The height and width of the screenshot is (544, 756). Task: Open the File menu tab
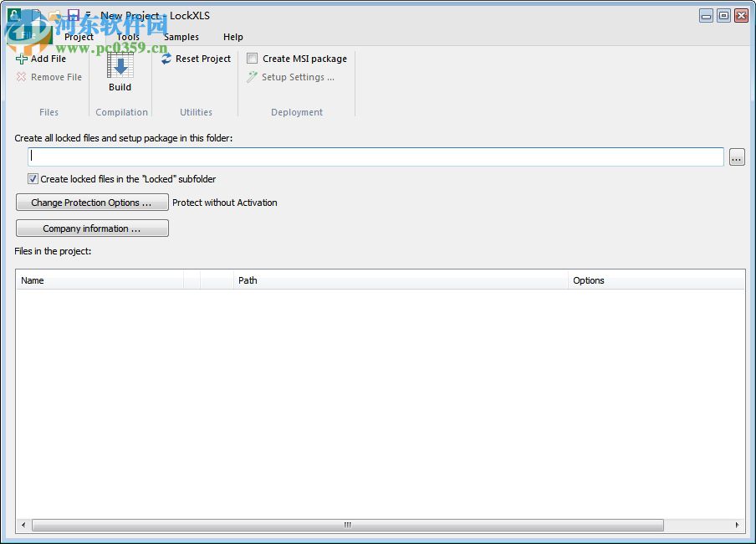pyautogui.click(x=28, y=35)
